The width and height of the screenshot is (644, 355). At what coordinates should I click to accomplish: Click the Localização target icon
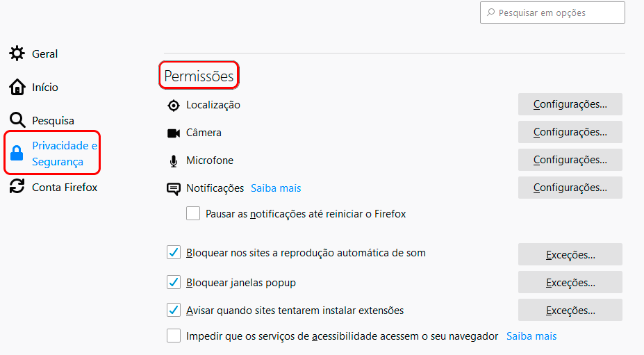[174, 106]
